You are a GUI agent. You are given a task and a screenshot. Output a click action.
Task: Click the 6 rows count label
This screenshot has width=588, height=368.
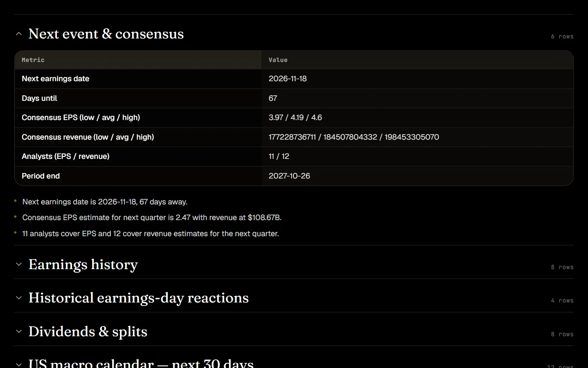(562, 36)
